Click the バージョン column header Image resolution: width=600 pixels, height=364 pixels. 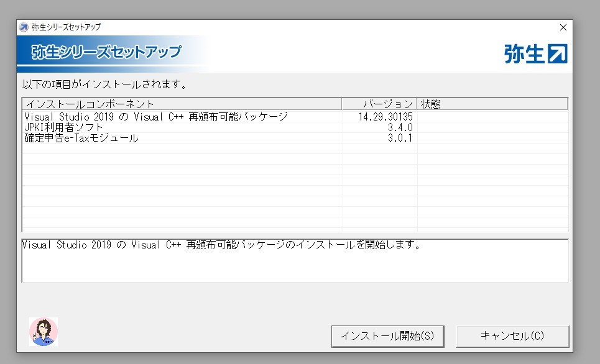[379, 104]
